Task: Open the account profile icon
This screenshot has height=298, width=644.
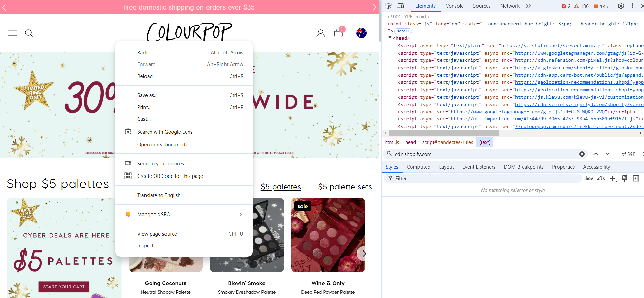Action: 320,33
